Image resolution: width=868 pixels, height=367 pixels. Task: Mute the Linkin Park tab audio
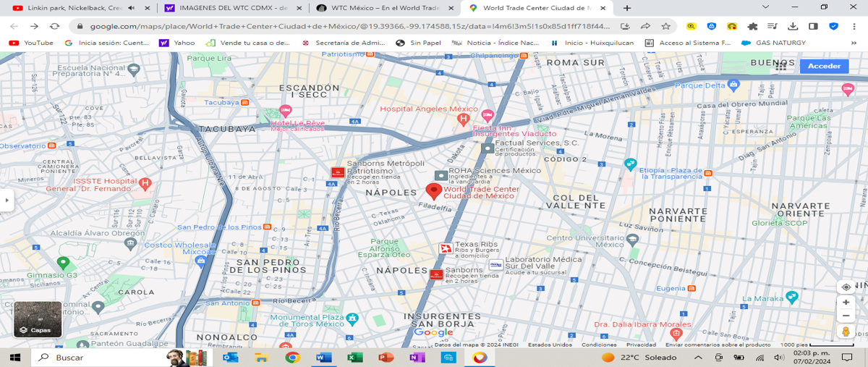(131, 7)
